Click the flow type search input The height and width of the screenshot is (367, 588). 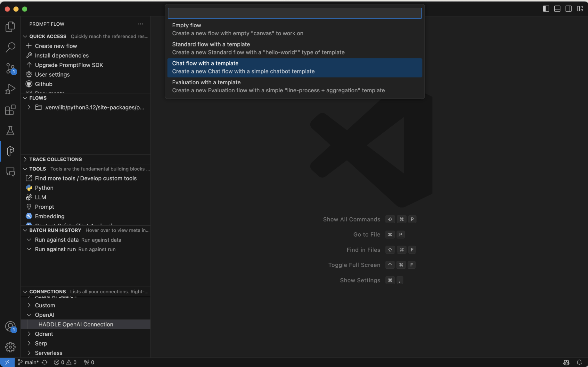pyautogui.click(x=294, y=13)
